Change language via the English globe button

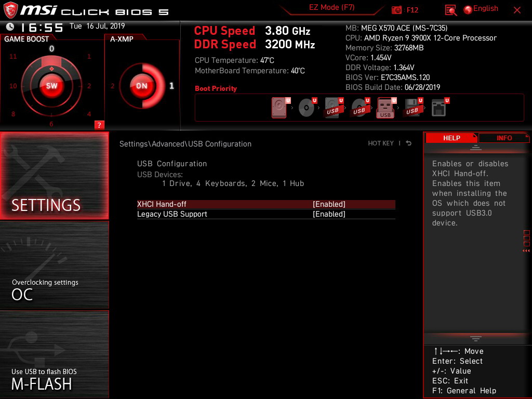(x=481, y=9)
